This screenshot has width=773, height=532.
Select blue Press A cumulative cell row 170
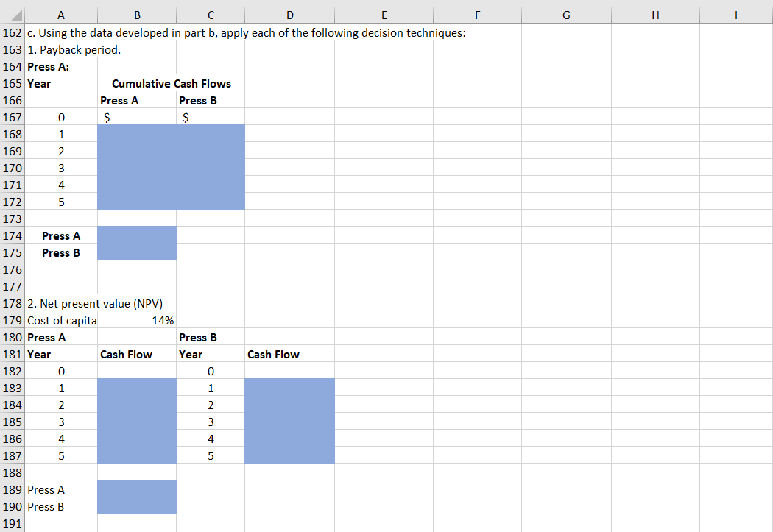(x=137, y=168)
